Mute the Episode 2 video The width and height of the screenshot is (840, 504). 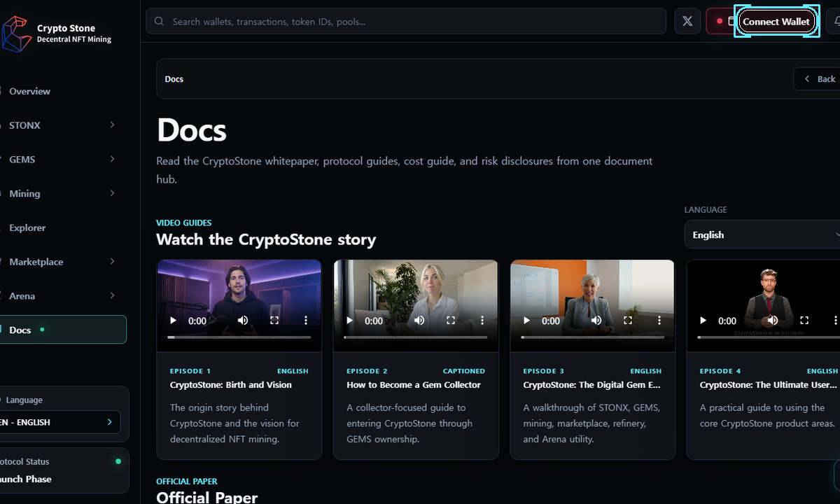419,321
